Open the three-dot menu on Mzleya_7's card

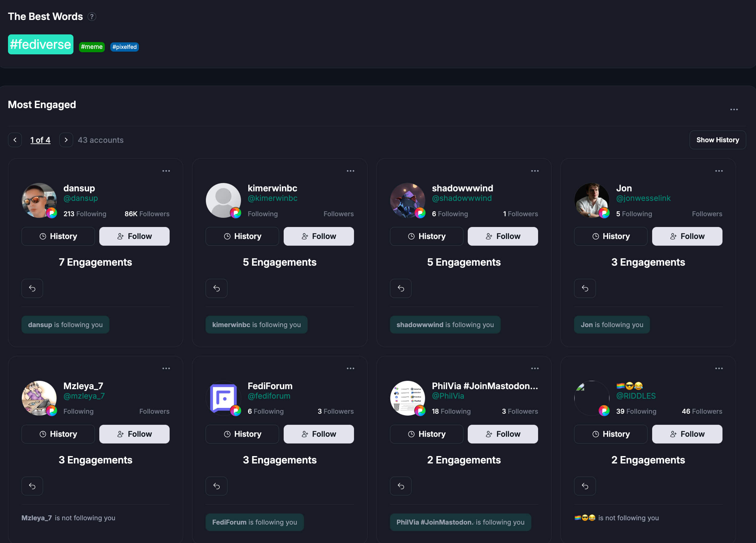point(166,369)
